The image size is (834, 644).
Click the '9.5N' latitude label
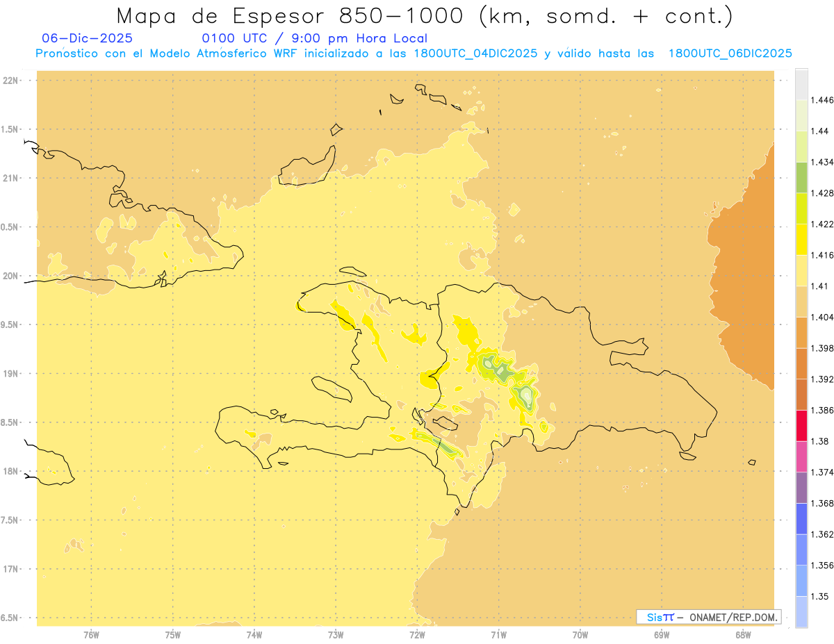tap(10, 324)
